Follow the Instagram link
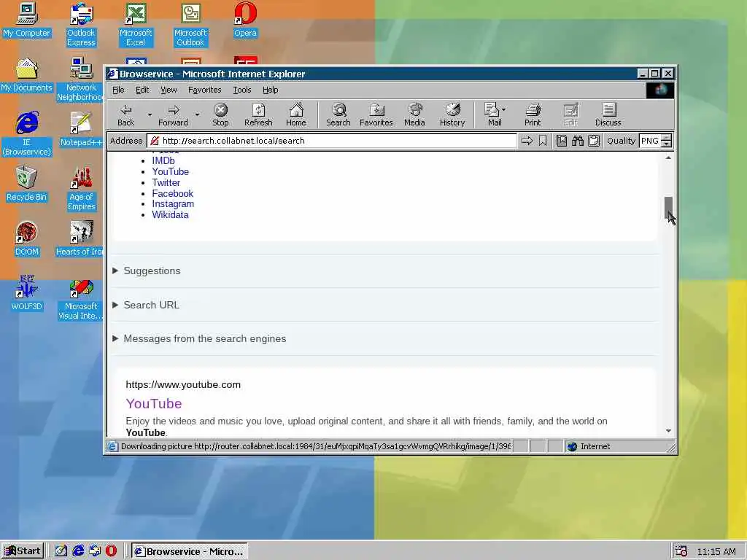This screenshot has width=747, height=560. click(173, 204)
